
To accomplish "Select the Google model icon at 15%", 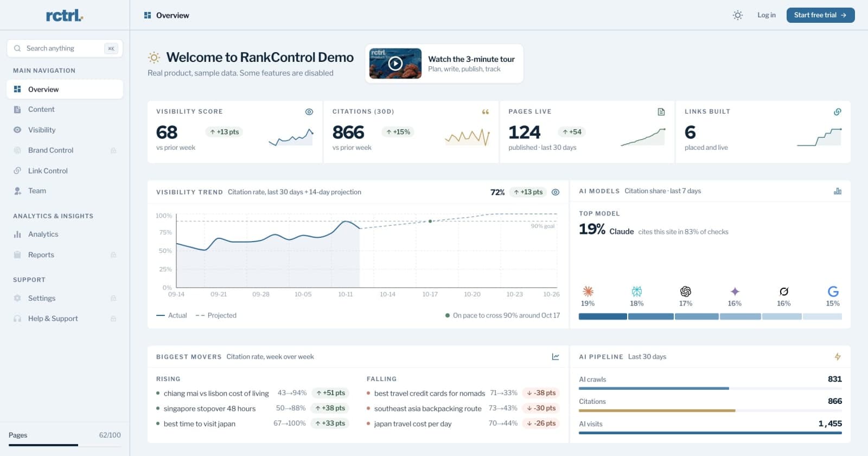I will pyautogui.click(x=833, y=292).
